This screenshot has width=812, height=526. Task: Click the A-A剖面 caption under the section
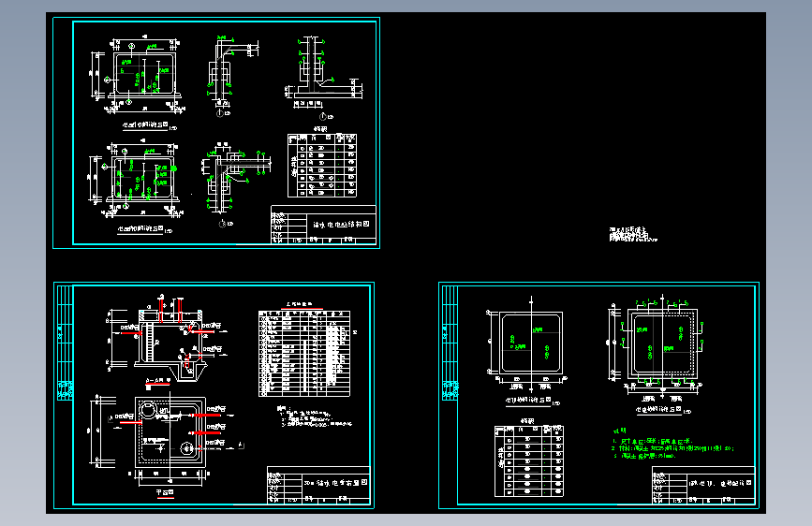point(158,381)
